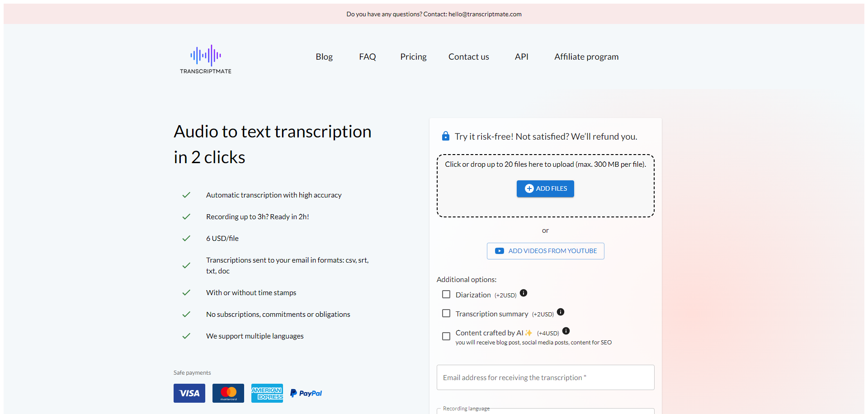Viewport: 868px width, 414px height.
Task: Show info icon for Diarization option
Action: point(524,293)
